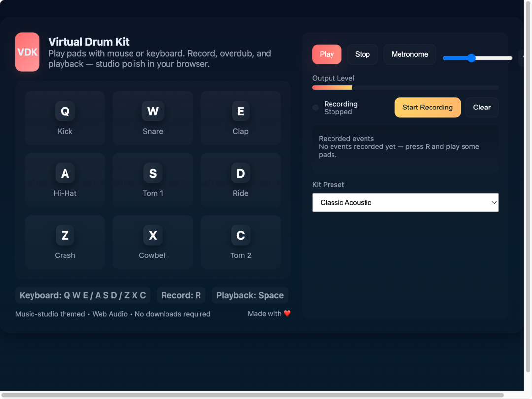Strike the S Tom 1 pad

pyautogui.click(x=153, y=180)
